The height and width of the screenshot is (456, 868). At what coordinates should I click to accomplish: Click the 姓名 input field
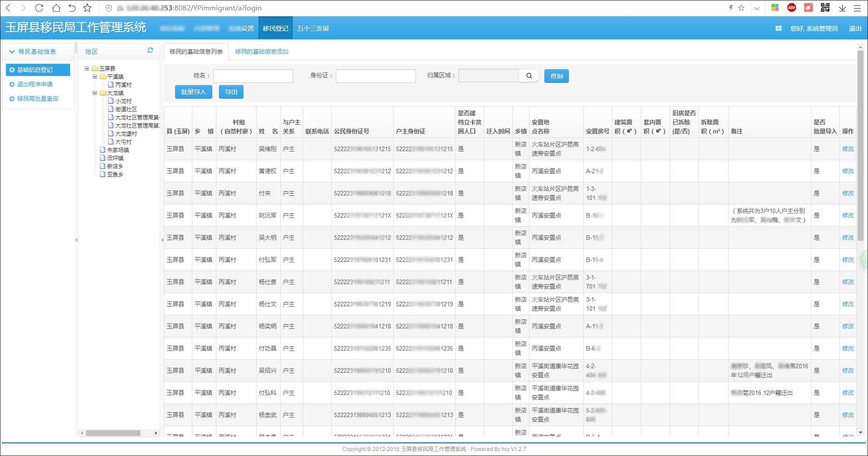pos(253,76)
